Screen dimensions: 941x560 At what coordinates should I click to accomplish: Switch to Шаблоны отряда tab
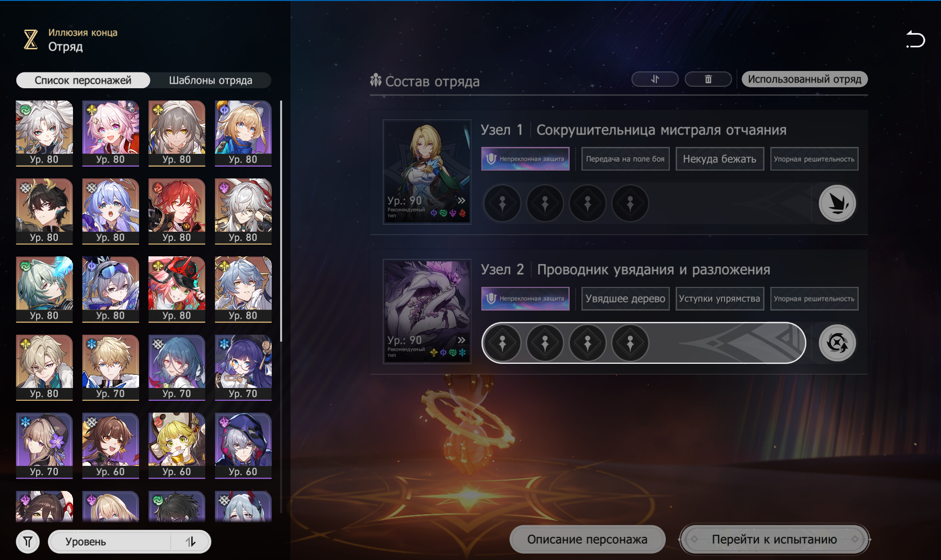[x=211, y=80]
